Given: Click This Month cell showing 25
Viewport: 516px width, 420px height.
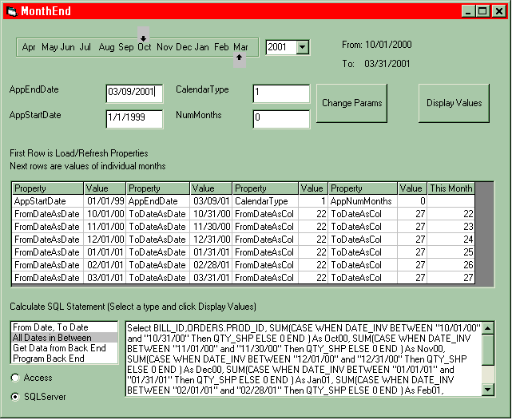Looking at the screenshot, I should (x=451, y=252).
